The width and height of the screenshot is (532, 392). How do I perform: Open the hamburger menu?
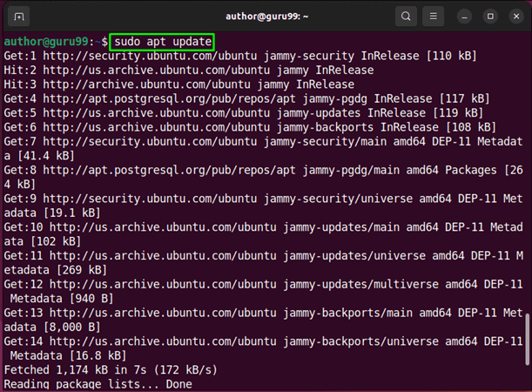[433, 17]
